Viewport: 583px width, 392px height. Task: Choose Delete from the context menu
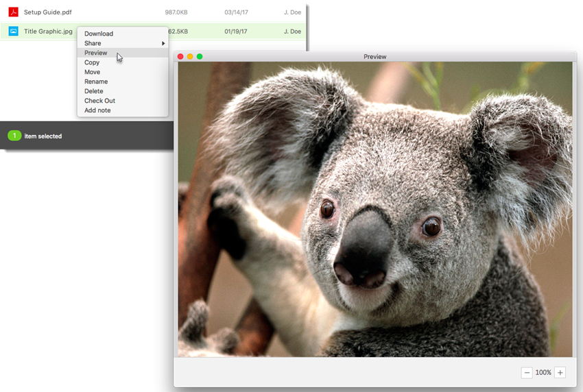pyautogui.click(x=93, y=91)
